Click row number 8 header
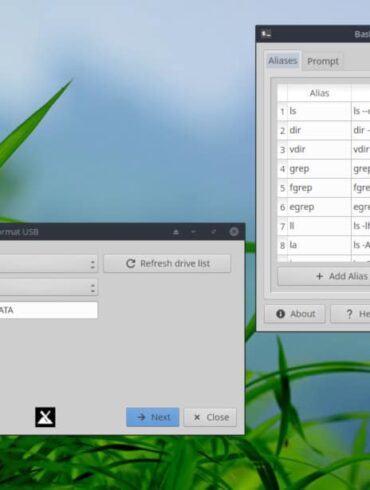The image size is (370, 490). click(x=282, y=246)
